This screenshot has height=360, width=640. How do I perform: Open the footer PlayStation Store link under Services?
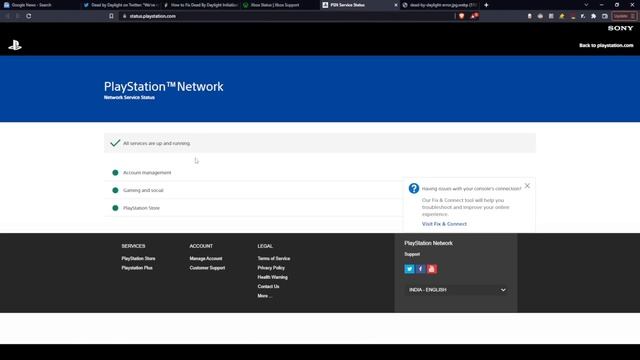pos(138,258)
